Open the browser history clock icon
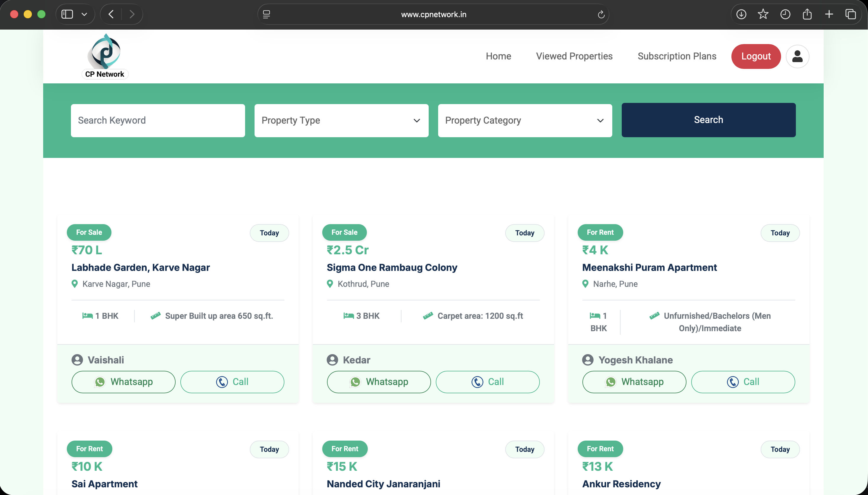Viewport: 868px width, 495px height. (785, 14)
